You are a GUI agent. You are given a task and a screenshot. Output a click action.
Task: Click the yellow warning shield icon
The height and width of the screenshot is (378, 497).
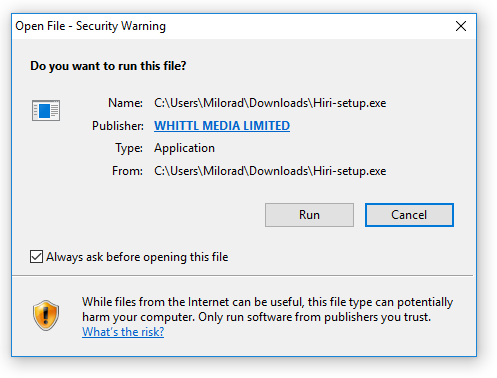click(x=46, y=315)
